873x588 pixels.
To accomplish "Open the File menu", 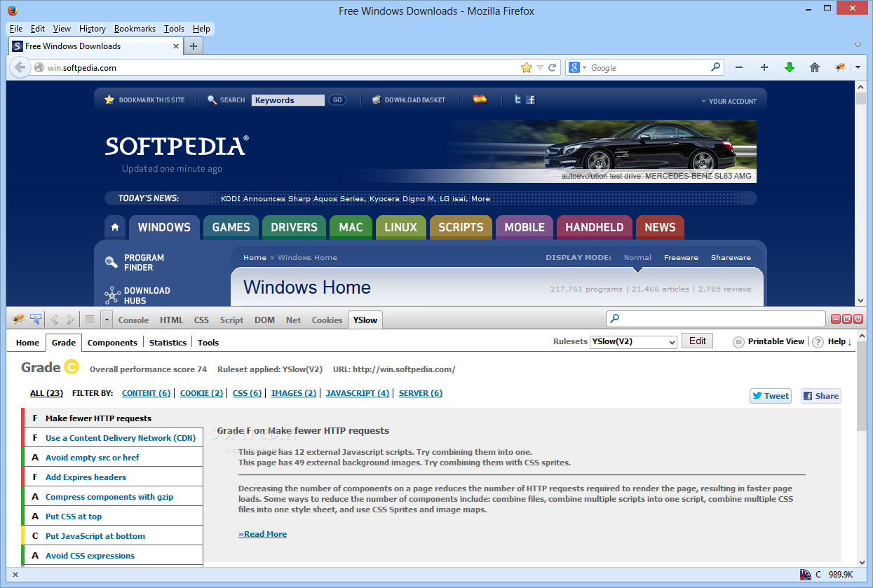I will [16, 29].
